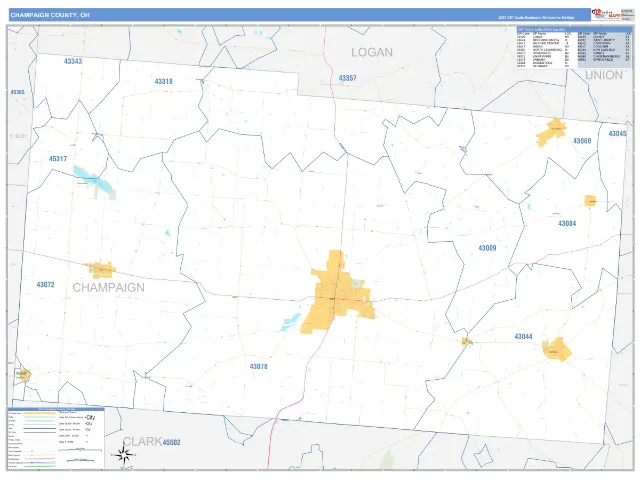Select ZIP code label 45502
This screenshot has width=640, height=480.
pos(171,442)
